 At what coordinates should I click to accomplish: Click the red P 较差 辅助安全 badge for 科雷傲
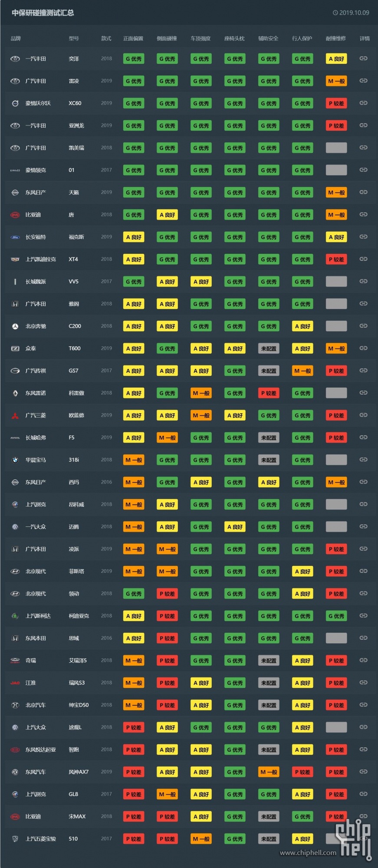pos(269,393)
